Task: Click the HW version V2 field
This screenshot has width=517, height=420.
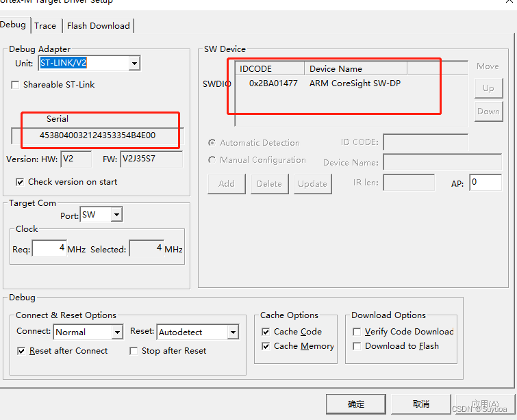Action: 76,159
